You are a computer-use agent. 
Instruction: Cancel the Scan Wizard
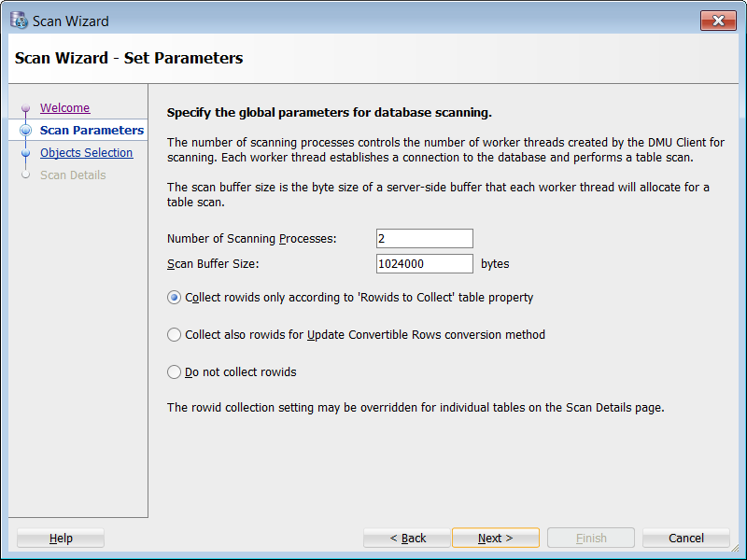pos(686,539)
